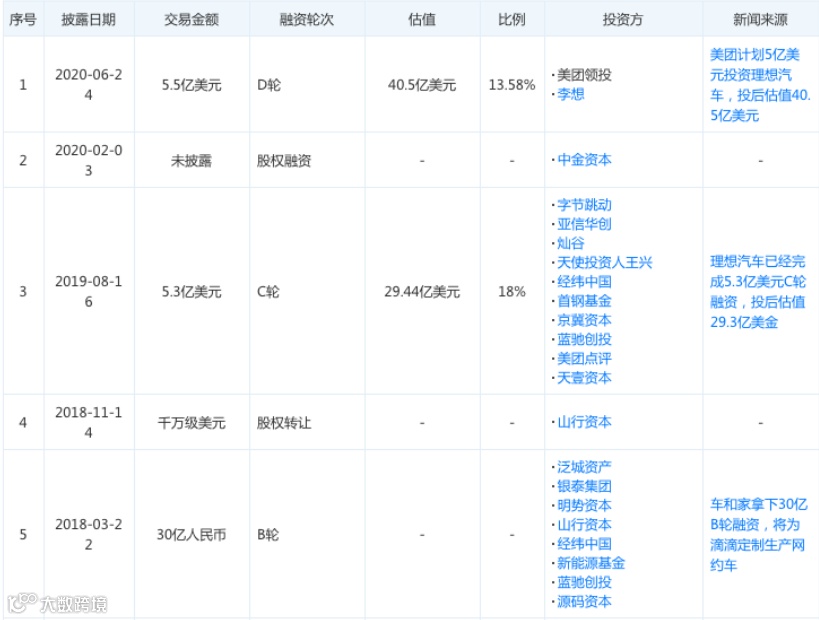819x620 pixels.
Task: Click the 融资轮次 column header
Action: coord(307,20)
